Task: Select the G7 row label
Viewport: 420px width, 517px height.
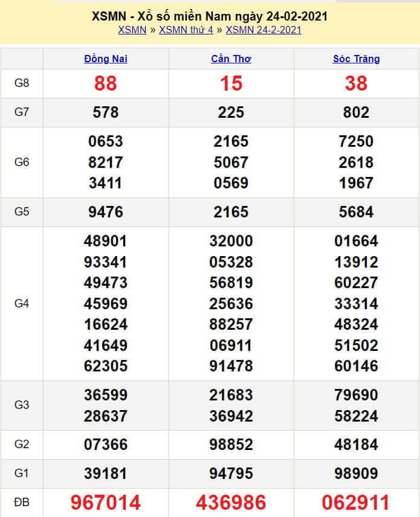Action: 22,112
